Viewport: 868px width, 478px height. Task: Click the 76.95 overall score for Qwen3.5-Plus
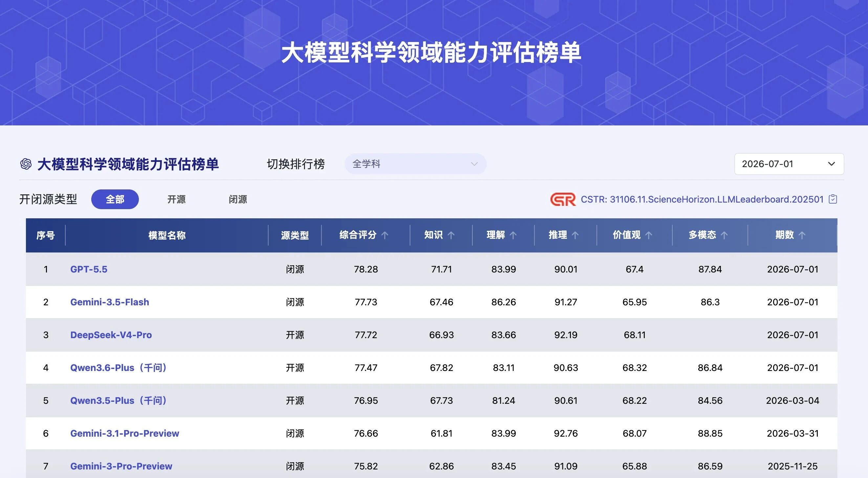366,401
